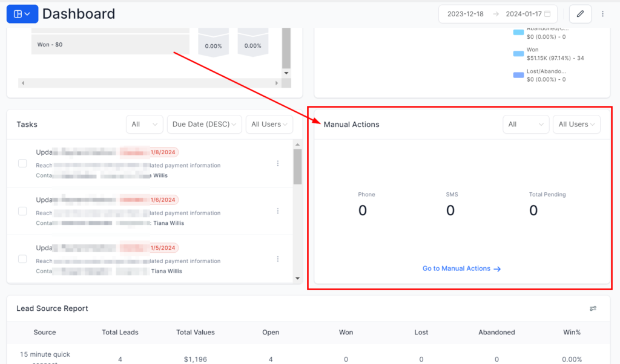Click the 1/8/2024 due date badge
This screenshot has width=620, height=364.
[162, 152]
